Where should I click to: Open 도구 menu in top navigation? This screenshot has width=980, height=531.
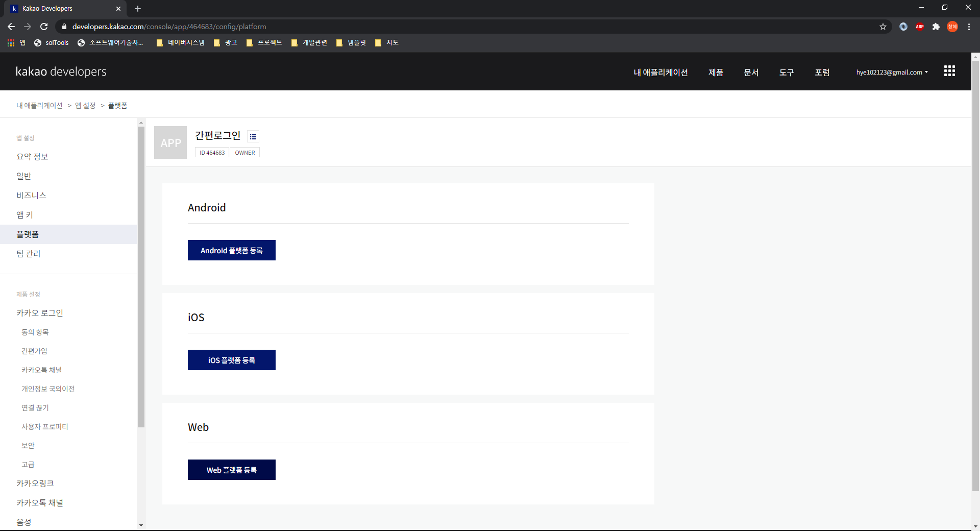click(787, 73)
